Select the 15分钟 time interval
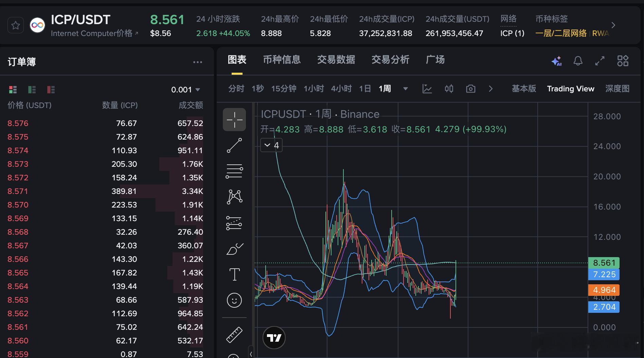Screen dimensions: 644x358 coord(284,89)
